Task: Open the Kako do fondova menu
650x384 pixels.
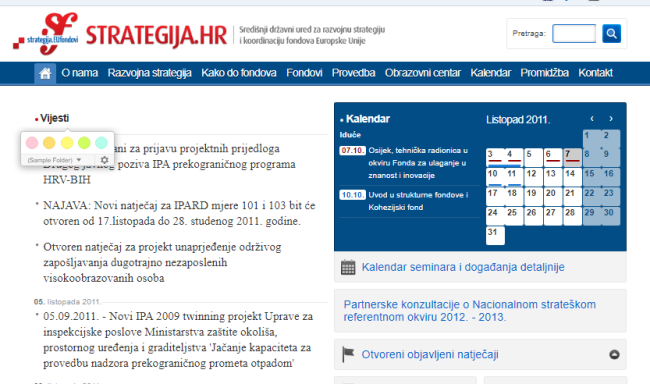Action: click(x=239, y=73)
